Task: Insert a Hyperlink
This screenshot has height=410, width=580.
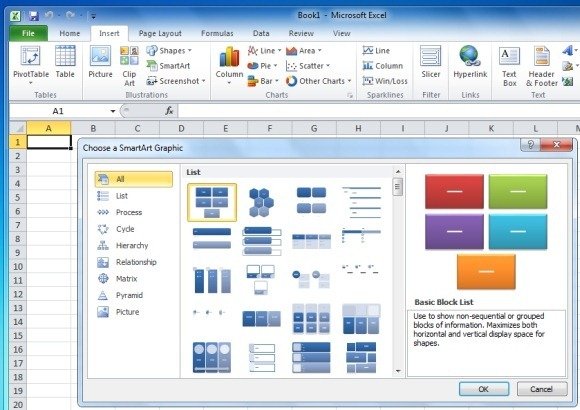Action: click(470, 61)
